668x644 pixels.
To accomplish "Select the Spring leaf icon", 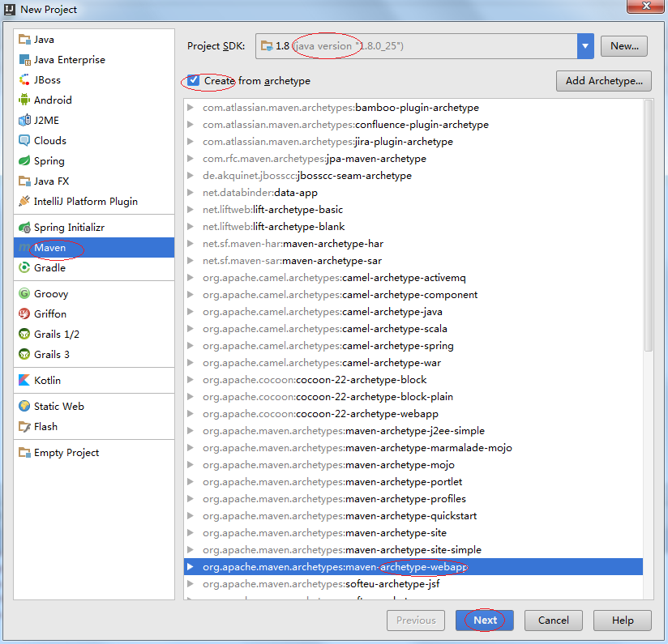I will [x=24, y=161].
